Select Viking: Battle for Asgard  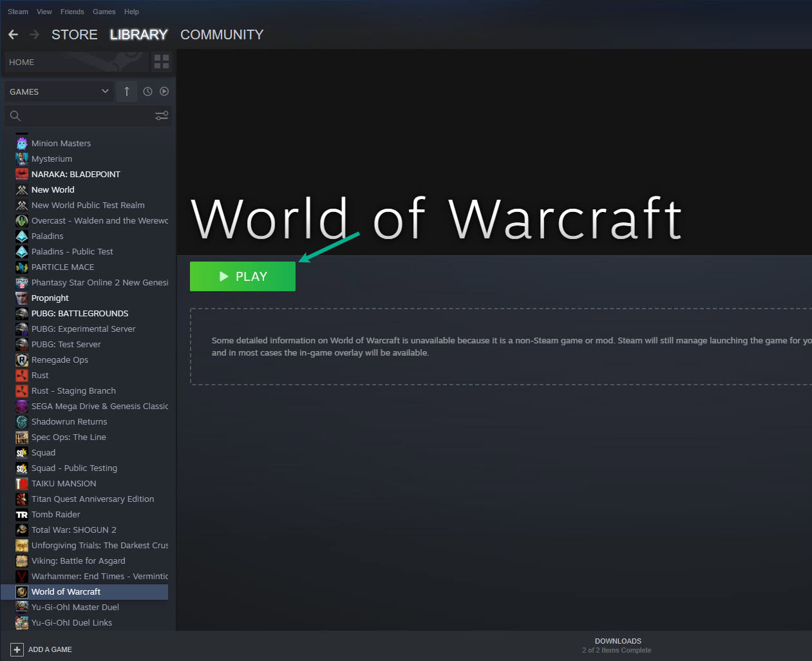[x=79, y=560]
